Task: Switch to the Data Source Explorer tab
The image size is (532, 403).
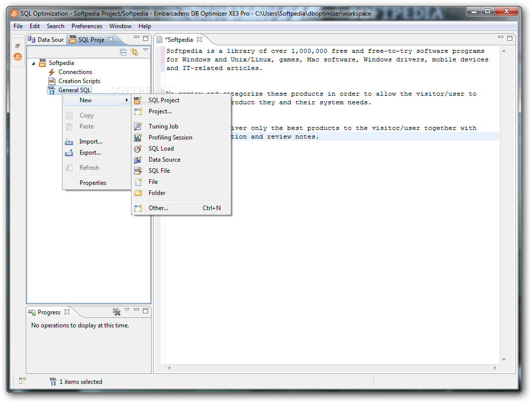Action: click(x=46, y=39)
